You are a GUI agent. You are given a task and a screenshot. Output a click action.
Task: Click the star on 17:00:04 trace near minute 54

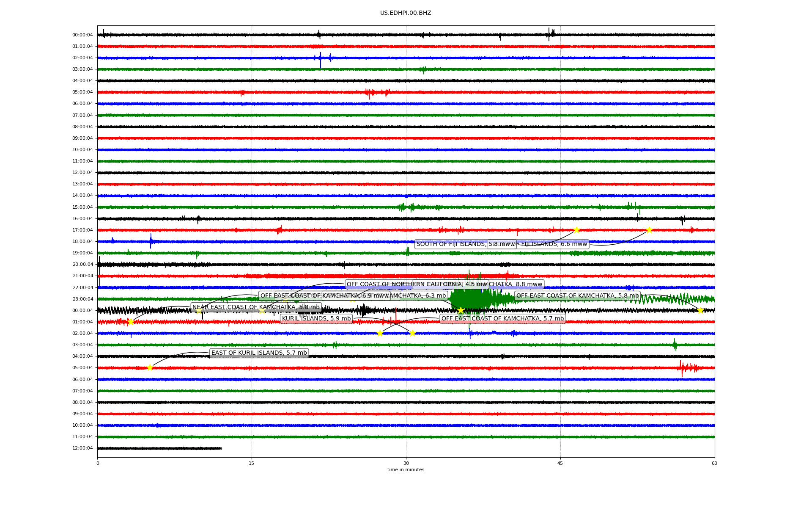pyautogui.click(x=649, y=230)
